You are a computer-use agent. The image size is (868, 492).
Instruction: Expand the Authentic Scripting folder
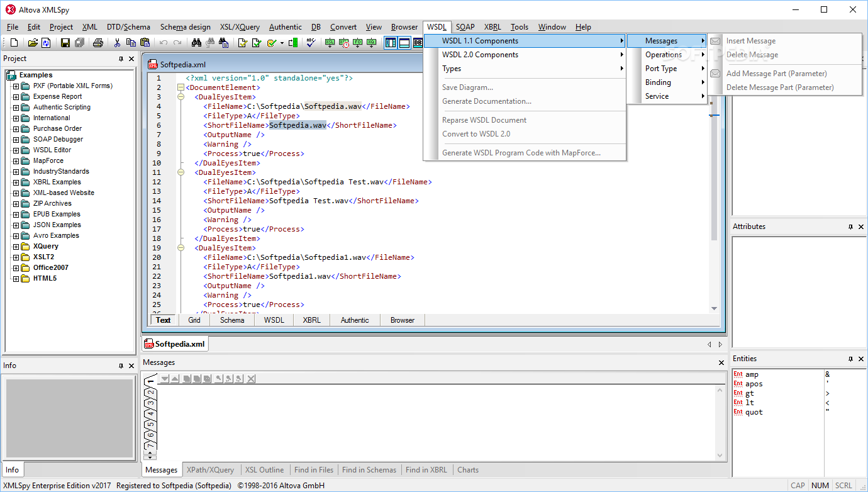pyautogui.click(x=16, y=107)
